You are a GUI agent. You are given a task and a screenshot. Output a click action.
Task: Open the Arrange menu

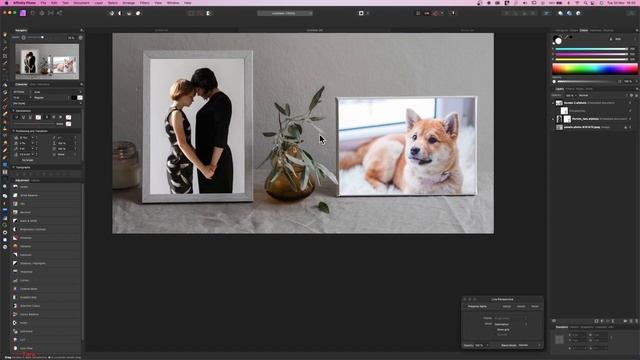click(x=129, y=3)
